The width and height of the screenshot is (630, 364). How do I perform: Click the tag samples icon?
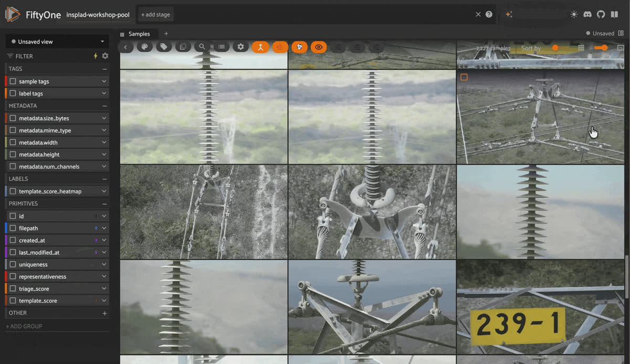(164, 47)
